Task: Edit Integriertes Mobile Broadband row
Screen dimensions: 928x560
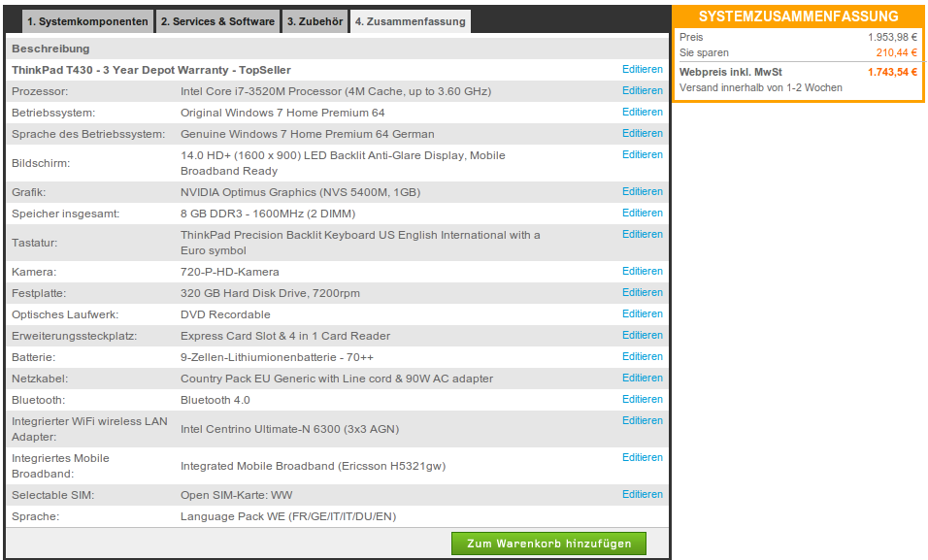Action: [643, 457]
